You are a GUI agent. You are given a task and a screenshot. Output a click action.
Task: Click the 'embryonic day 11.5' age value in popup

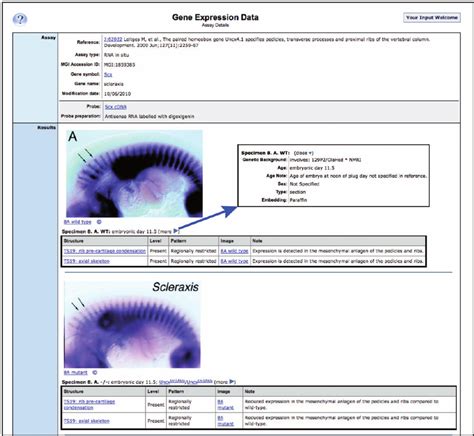coord(312,168)
